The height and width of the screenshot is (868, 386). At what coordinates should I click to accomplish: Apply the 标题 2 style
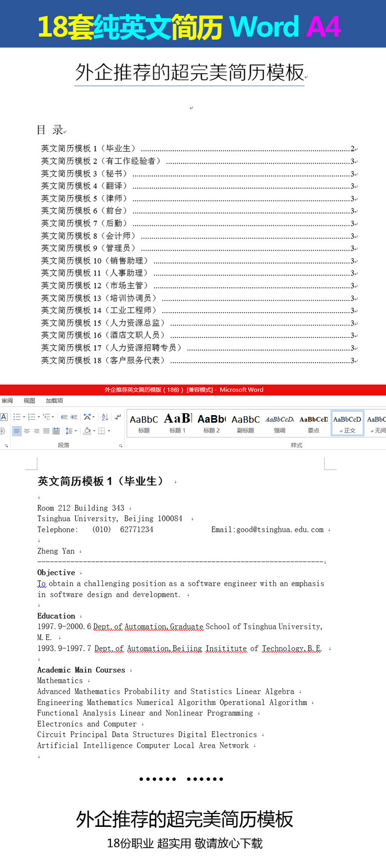point(211,424)
